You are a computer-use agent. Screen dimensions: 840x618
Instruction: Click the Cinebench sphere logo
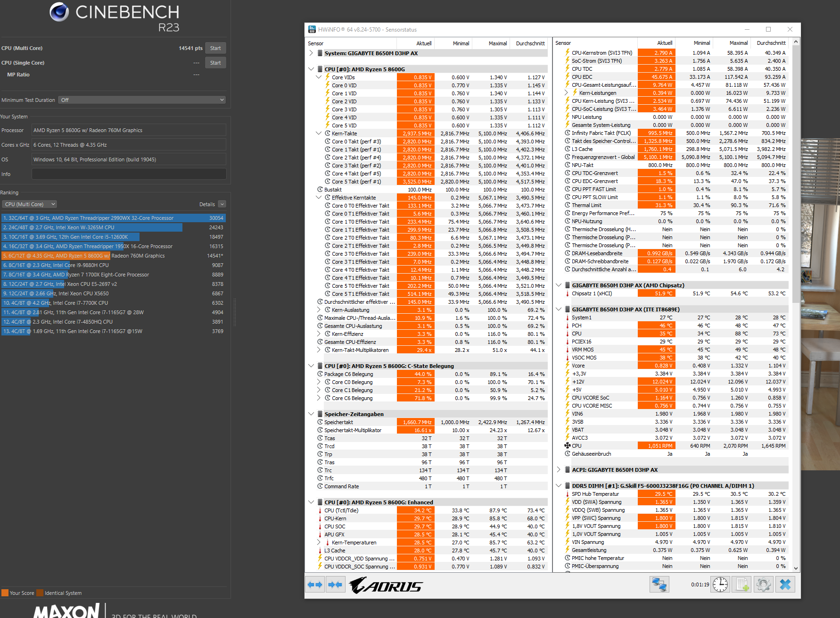59,12
